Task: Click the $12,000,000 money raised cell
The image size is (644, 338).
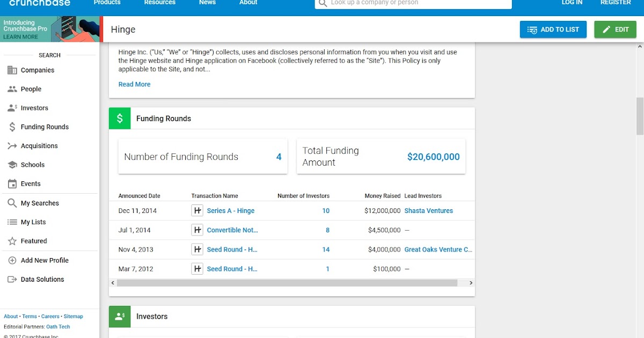Action: point(383,211)
